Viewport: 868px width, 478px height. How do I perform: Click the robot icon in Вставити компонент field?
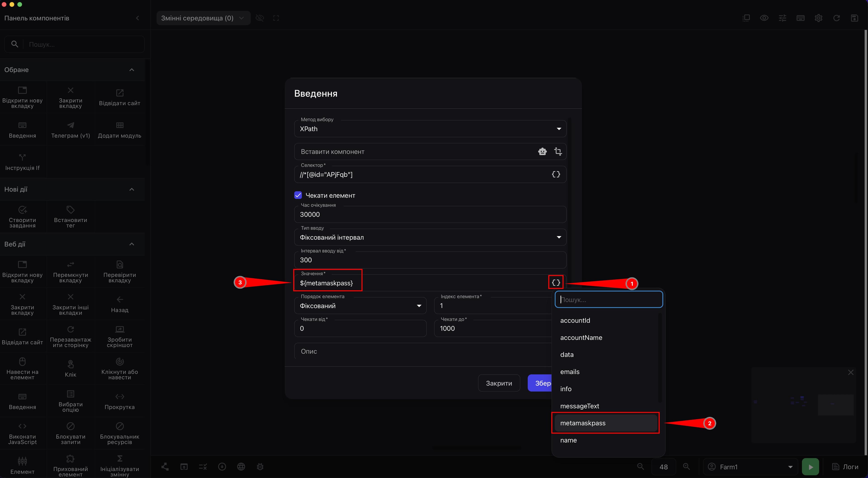pyautogui.click(x=542, y=152)
